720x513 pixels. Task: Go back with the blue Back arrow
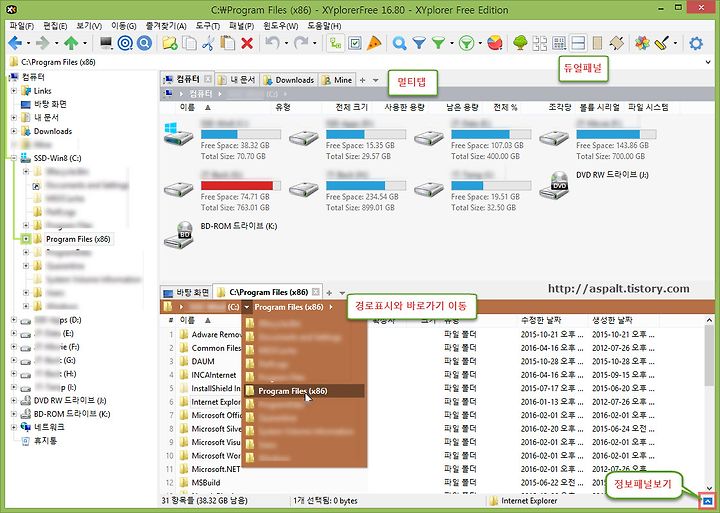tap(15, 44)
